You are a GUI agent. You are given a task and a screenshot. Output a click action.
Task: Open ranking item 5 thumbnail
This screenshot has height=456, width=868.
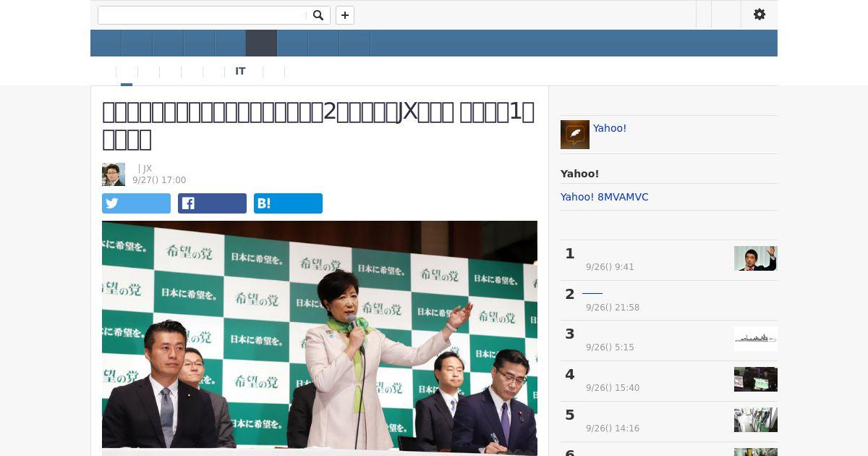point(756,420)
